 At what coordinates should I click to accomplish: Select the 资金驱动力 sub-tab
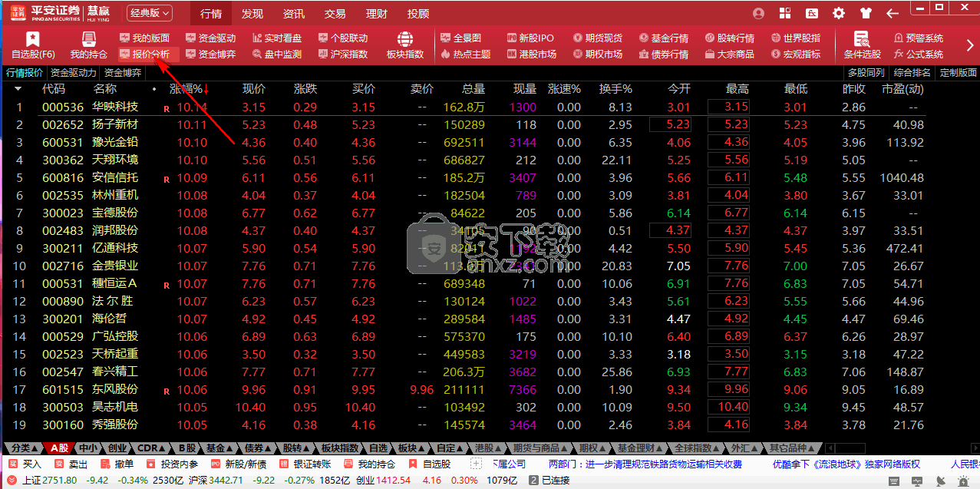74,72
